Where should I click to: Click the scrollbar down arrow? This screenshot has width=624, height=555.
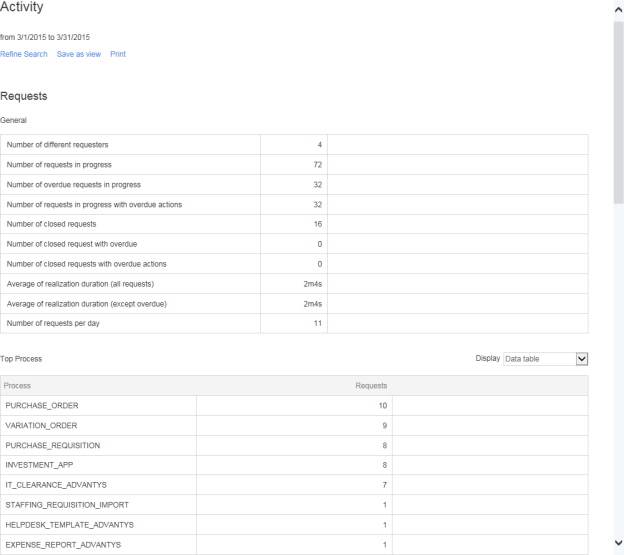pyautogui.click(x=617, y=546)
